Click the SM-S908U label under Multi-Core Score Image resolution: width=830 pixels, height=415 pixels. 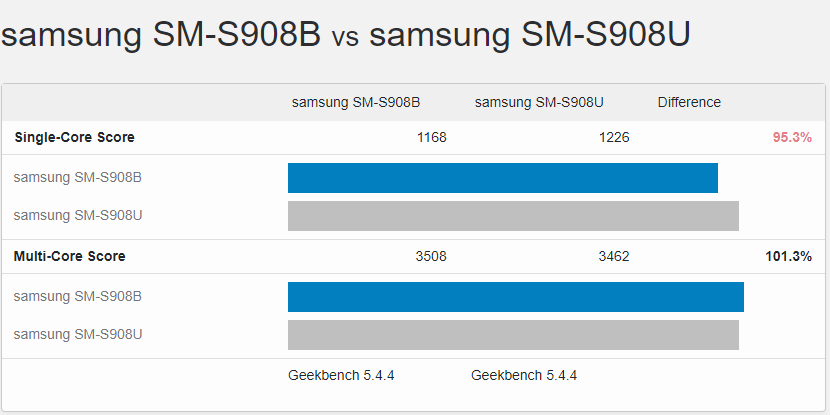tap(77, 335)
